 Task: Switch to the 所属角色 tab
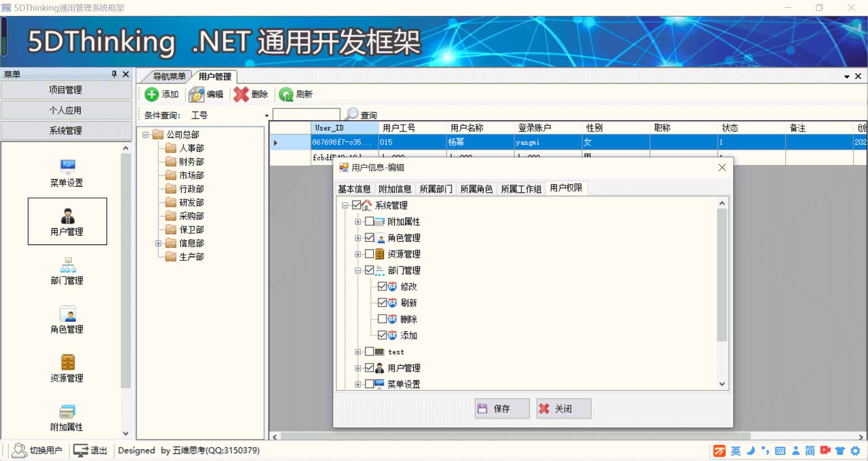476,189
